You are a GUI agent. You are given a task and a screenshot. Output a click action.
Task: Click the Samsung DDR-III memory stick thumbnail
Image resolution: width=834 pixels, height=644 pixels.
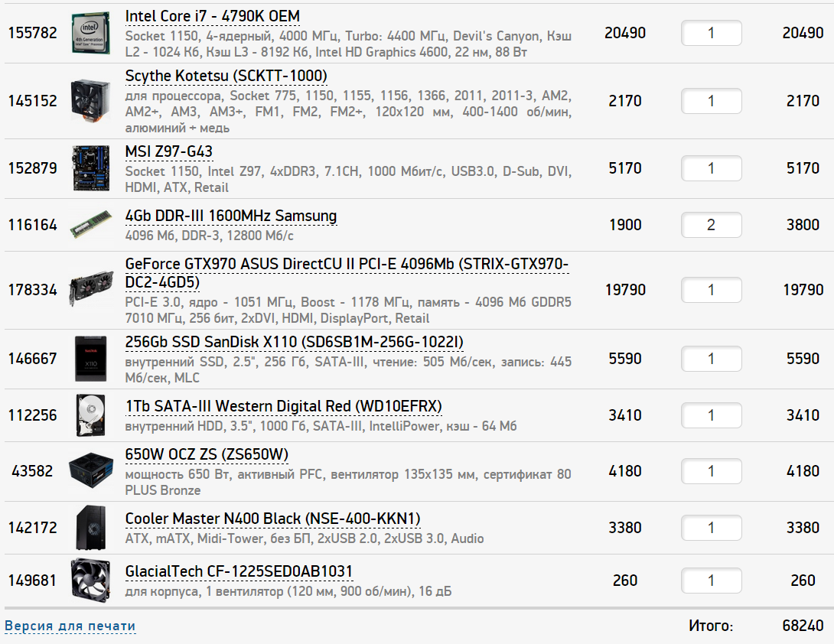91,224
